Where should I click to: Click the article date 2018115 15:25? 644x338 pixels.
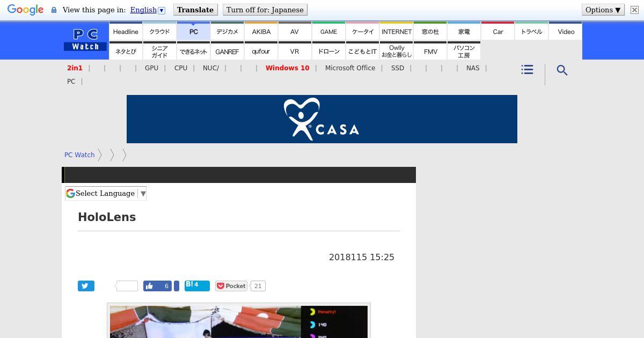[x=362, y=258]
